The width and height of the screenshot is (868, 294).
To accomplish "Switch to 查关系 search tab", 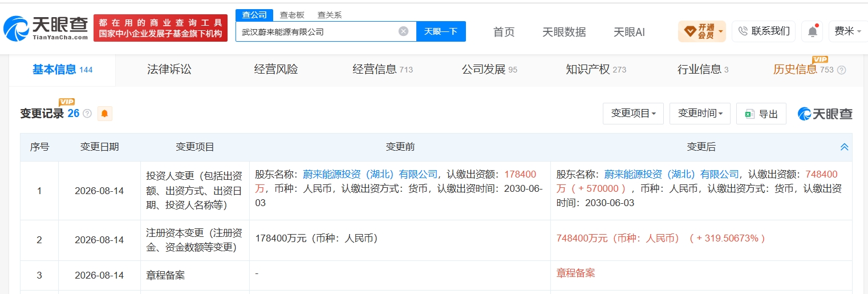I will click(x=329, y=15).
